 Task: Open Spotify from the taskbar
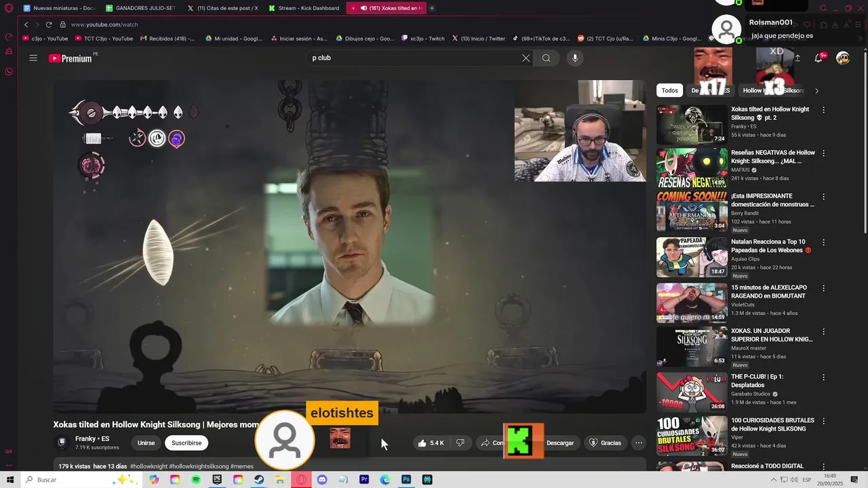(196, 480)
